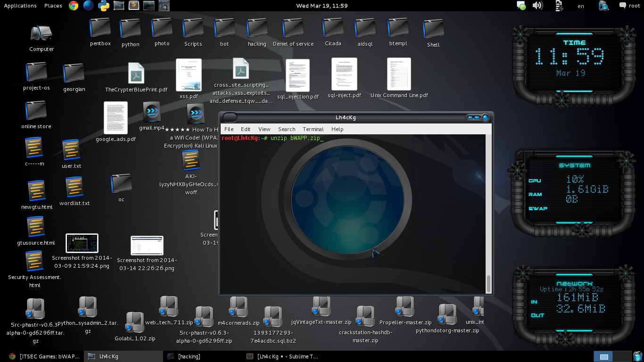Select the Unix Command Line.pdf thumbnail

point(399,74)
